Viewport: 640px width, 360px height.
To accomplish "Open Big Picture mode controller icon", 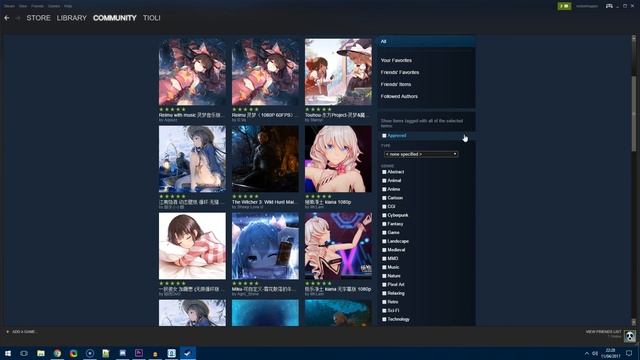I will [x=609, y=6].
